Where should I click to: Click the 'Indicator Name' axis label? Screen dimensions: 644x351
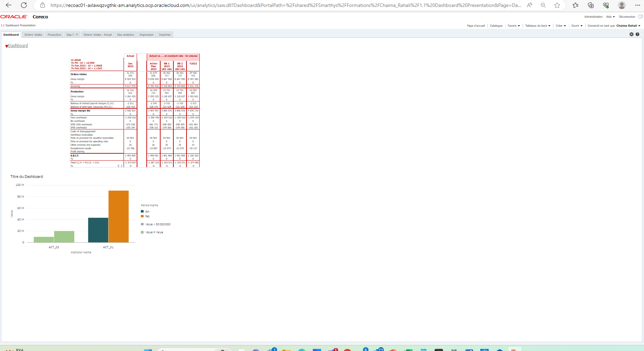coord(81,252)
